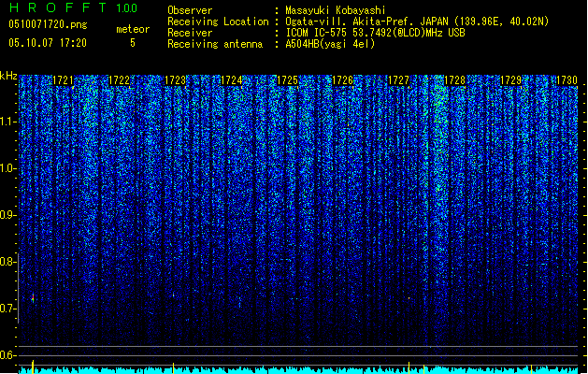The height and width of the screenshot is (374, 588).
Task: Click the red meteor echo near 0.72 kHz
Action: pos(33,298)
